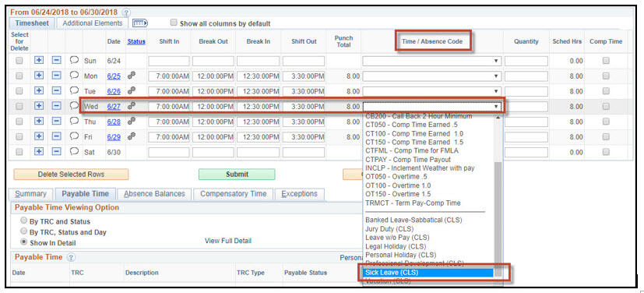
Task: Select the Payable Time tab
Action: click(85, 194)
